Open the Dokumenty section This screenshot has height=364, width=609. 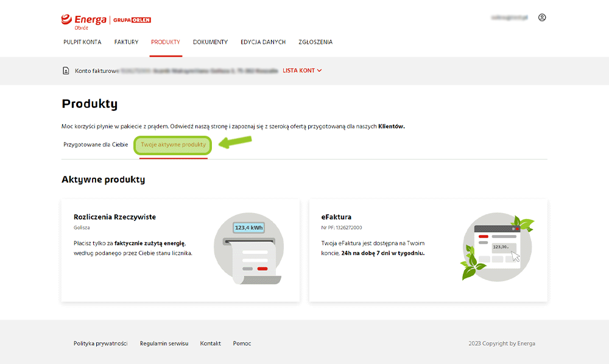210,42
